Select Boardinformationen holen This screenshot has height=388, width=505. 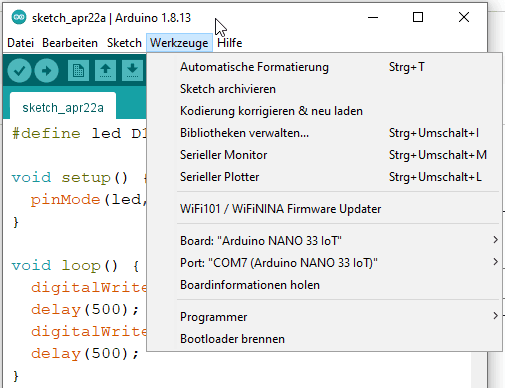tap(324, 285)
